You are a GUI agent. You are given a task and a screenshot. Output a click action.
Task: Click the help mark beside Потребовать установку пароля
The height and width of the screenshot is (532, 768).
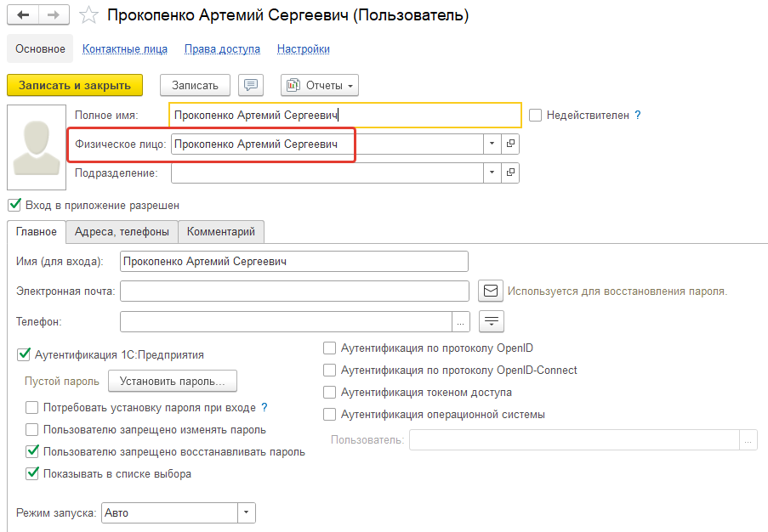pos(264,407)
